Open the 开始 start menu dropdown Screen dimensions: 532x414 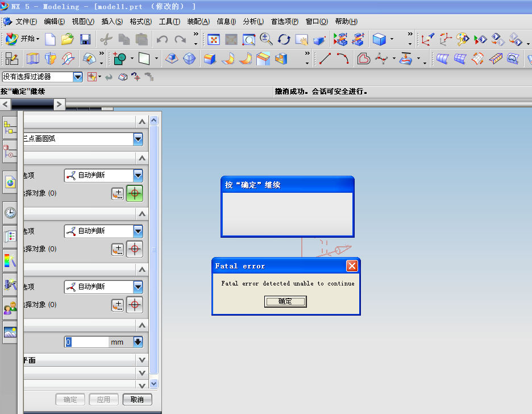click(x=22, y=39)
